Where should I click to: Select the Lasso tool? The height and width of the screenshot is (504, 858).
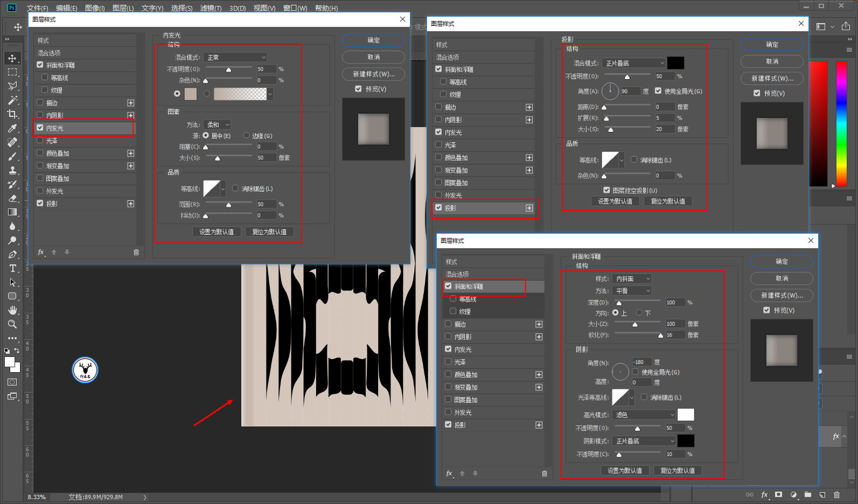[12, 86]
